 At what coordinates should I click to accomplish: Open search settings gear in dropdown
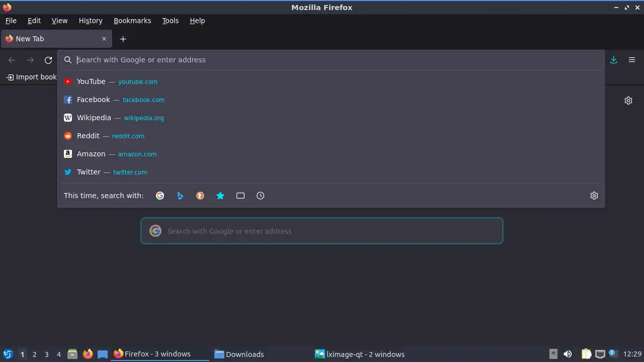[x=594, y=196]
